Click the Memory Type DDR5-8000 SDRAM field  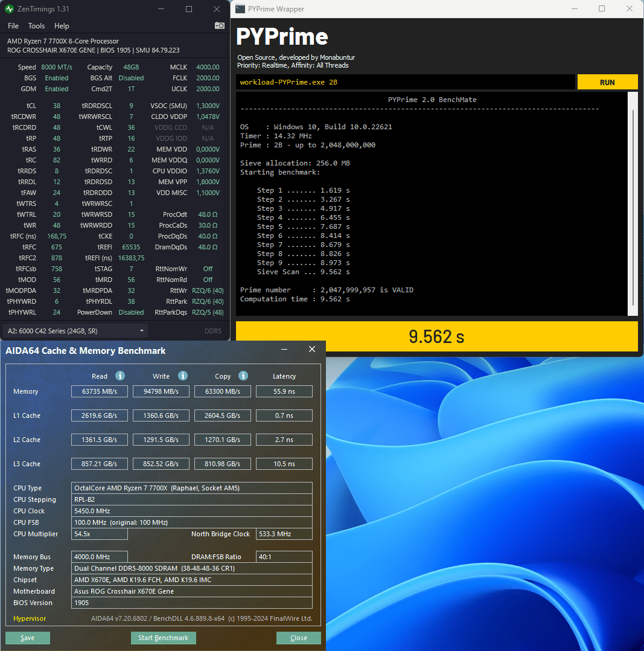pyautogui.click(x=192, y=568)
